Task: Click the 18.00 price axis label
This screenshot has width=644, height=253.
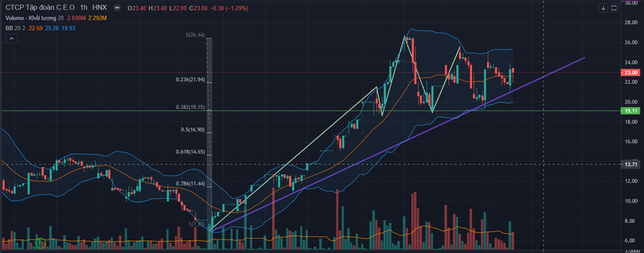Action: [631, 122]
